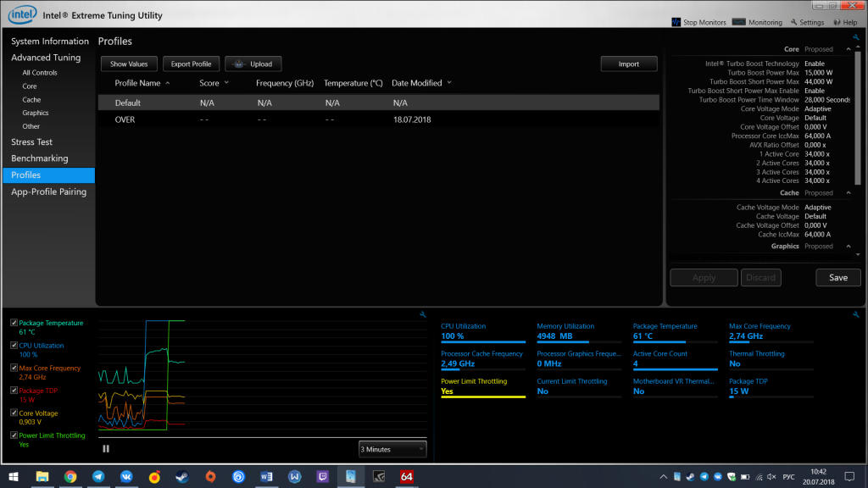
Task: Open Settings via the wrench icon
Action: tap(793, 23)
